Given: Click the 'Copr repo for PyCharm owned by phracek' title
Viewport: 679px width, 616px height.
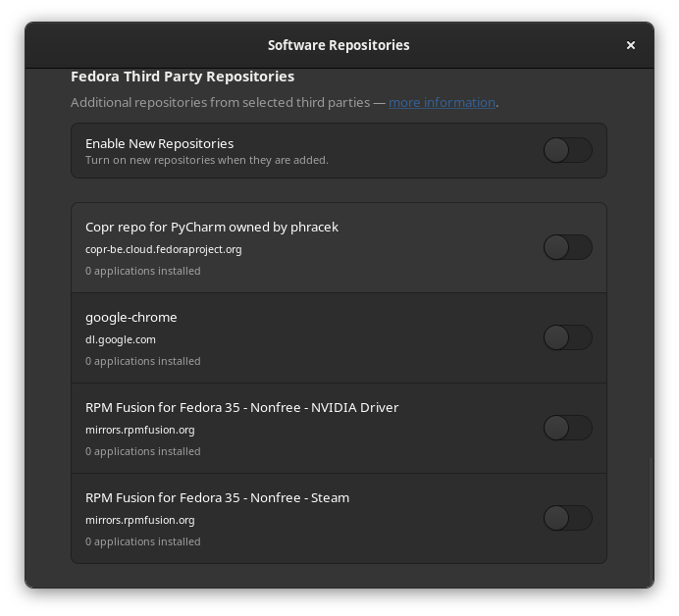Looking at the screenshot, I should pos(212,228).
